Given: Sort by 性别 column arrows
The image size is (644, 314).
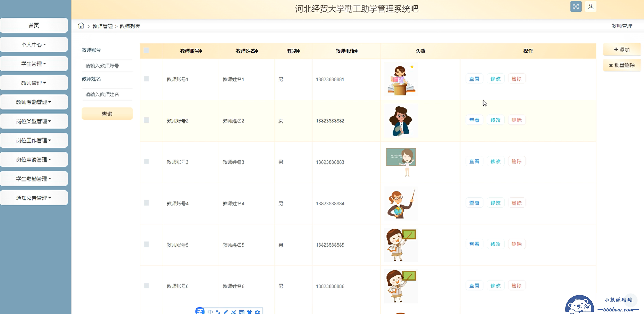Looking at the screenshot, I should (298, 51).
